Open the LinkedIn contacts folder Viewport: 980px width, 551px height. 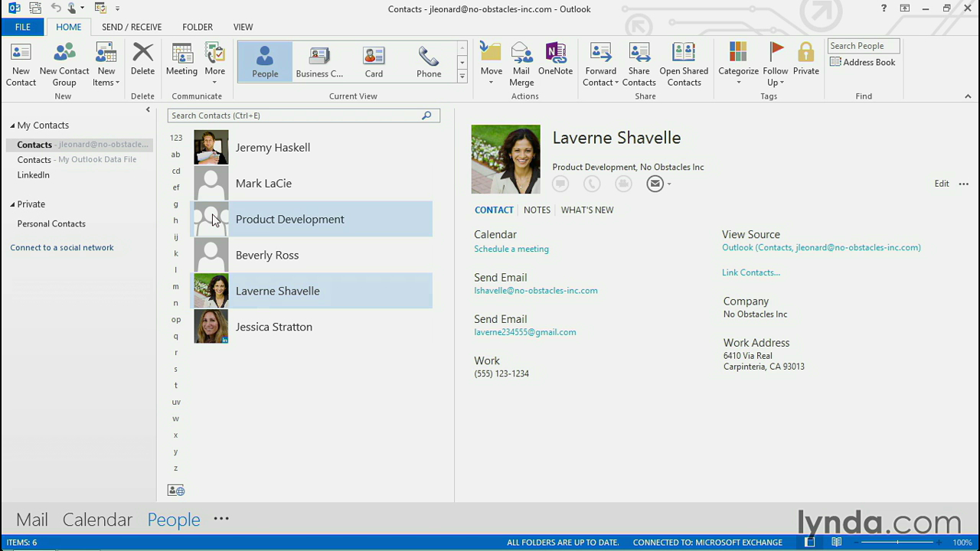[x=34, y=175]
